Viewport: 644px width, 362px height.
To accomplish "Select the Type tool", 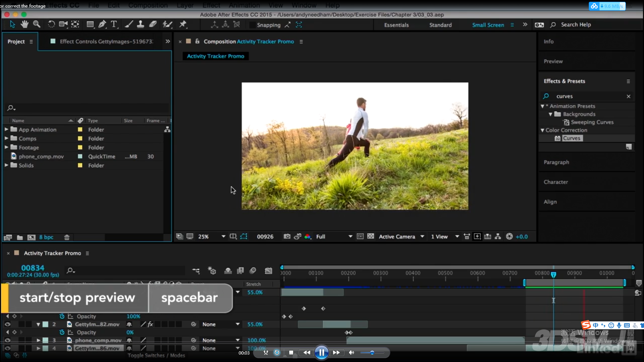I will (x=114, y=24).
